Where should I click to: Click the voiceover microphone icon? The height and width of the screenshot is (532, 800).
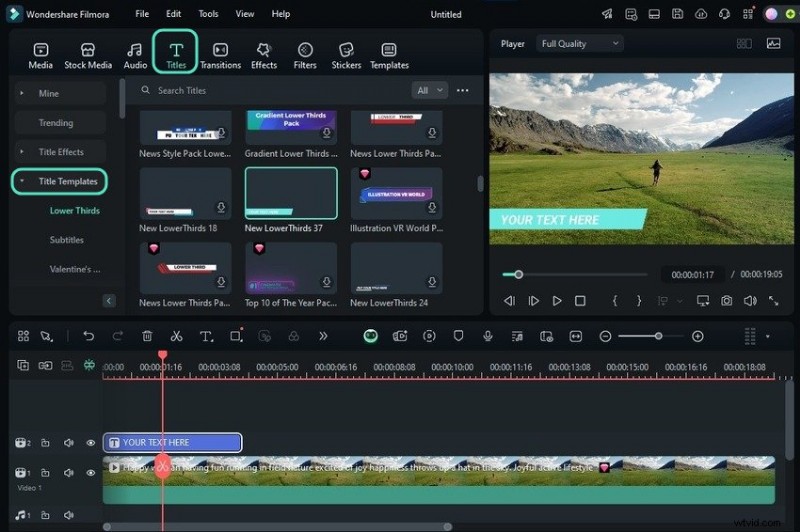tap(488, 337)
